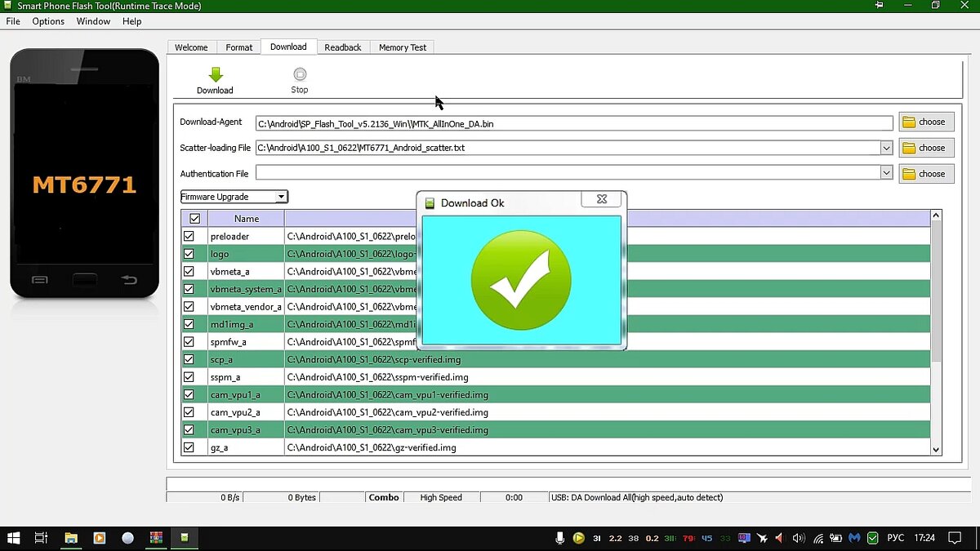
Task: Select the Download tab
Action: (288, 47)
